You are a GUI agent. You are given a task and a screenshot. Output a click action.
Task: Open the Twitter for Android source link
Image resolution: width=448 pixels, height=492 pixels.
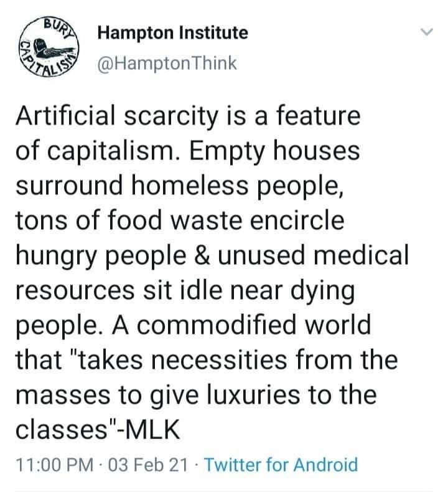[x=281, y=464]
